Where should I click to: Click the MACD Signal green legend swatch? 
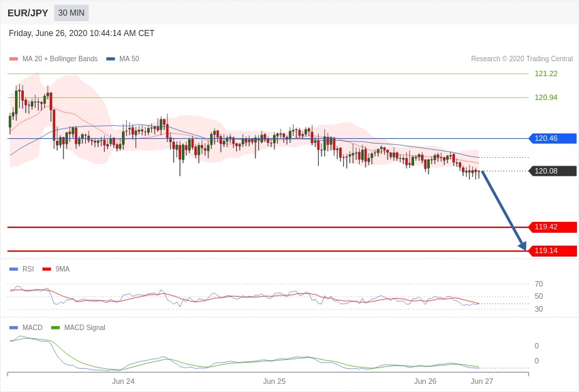pyautogui.click(x=55, y=327)
